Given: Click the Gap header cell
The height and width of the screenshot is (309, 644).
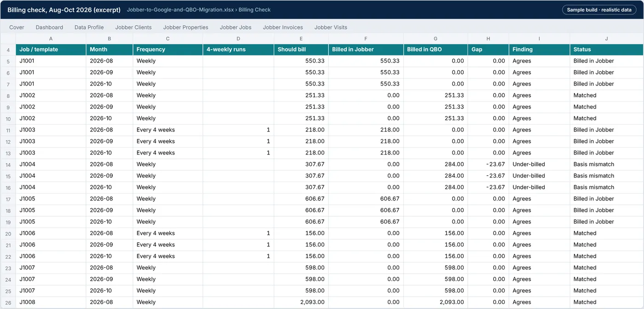Looking at the screenshot, I should [488, 49].
